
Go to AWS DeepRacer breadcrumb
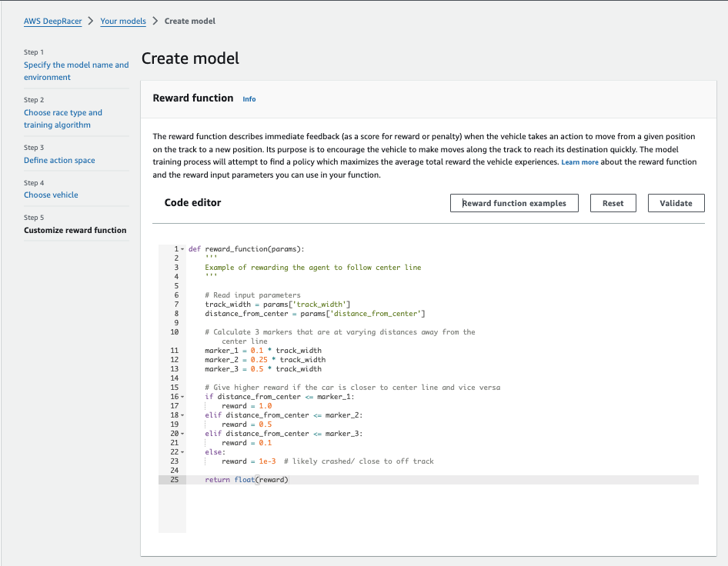click(52, 21)
